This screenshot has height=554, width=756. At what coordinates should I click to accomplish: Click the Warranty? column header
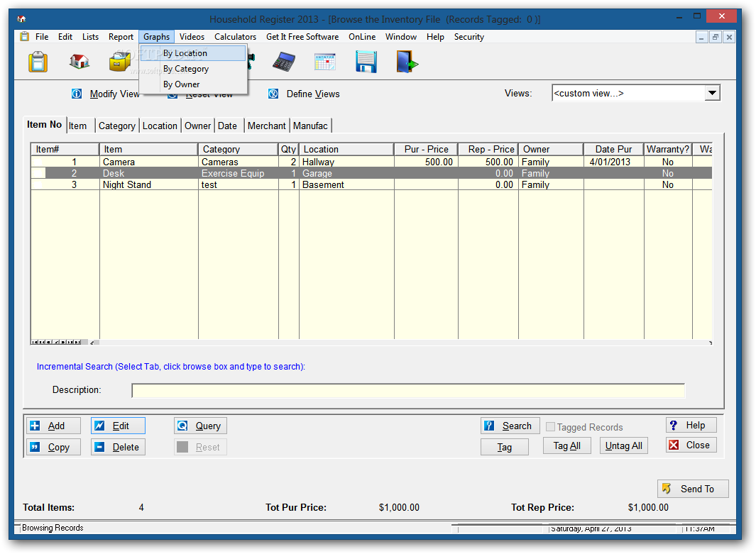(668, 150)
